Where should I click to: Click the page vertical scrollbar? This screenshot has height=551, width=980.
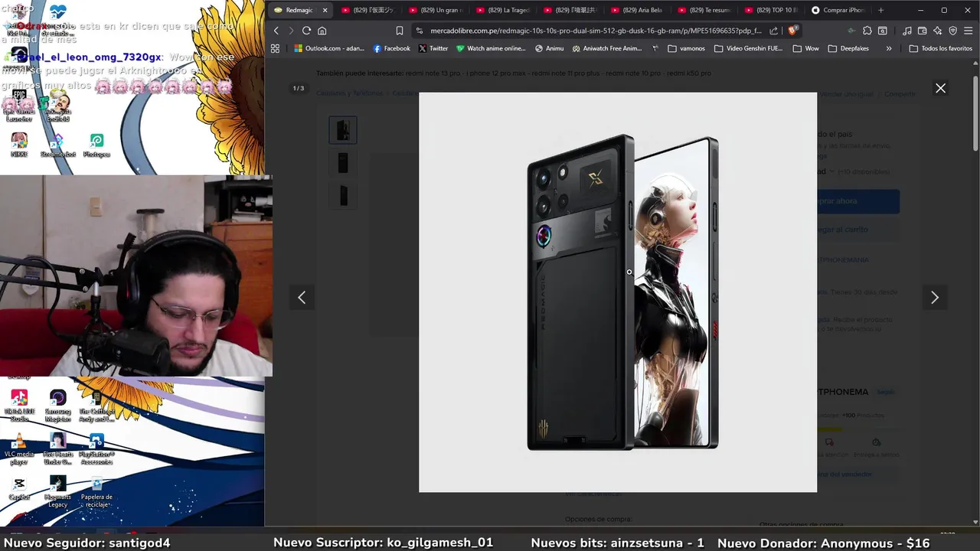[x=975, y=112]
